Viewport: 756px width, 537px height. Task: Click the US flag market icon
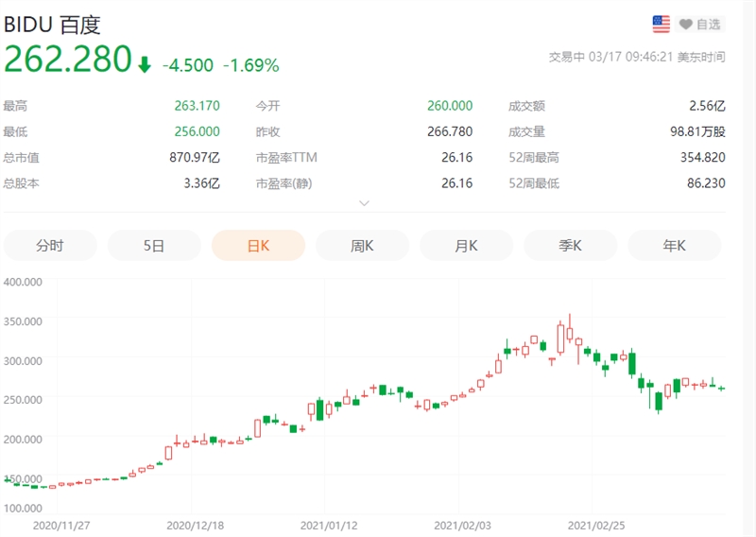tap(661, 25)
